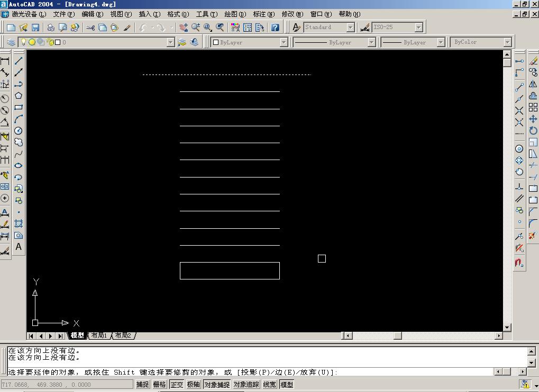This screenshot has width=539, height=392.
Task: Open the ByLayer color dropdown
Action: (284, 42)
